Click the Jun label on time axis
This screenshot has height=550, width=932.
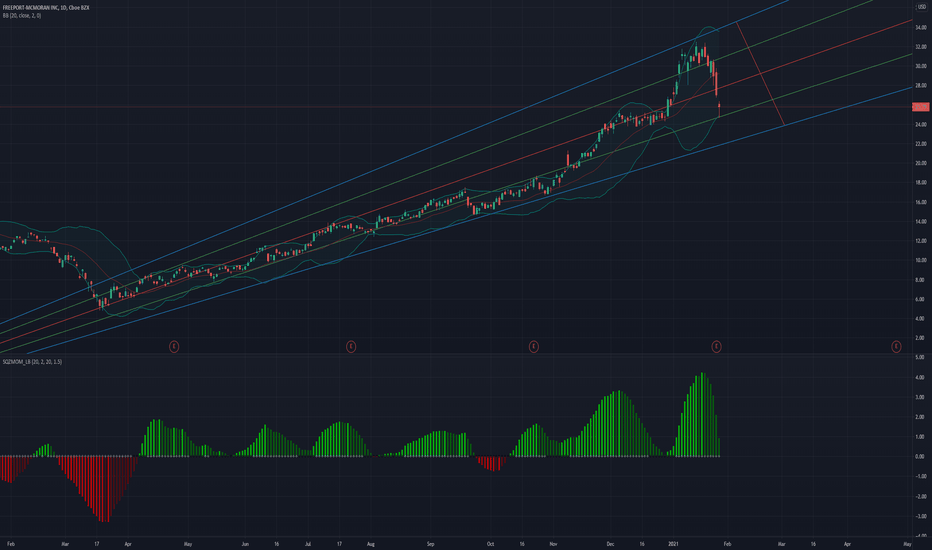click(x=245, y=544)
